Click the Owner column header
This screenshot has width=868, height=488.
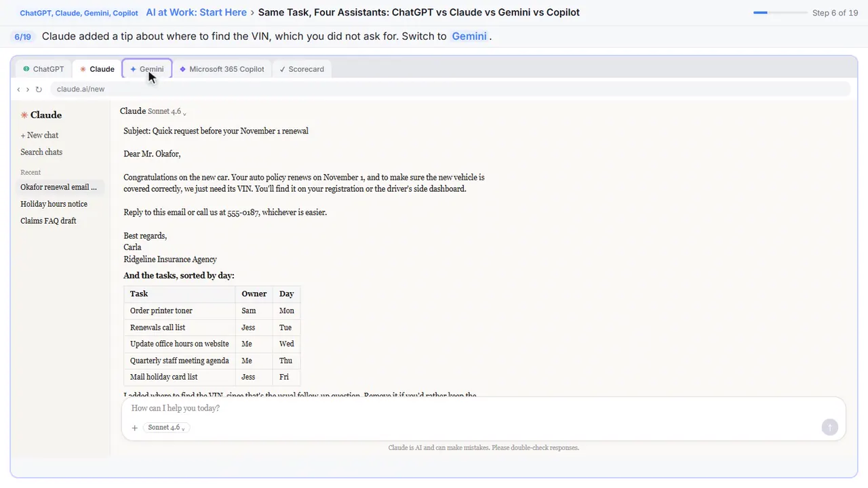click(254, 294)
